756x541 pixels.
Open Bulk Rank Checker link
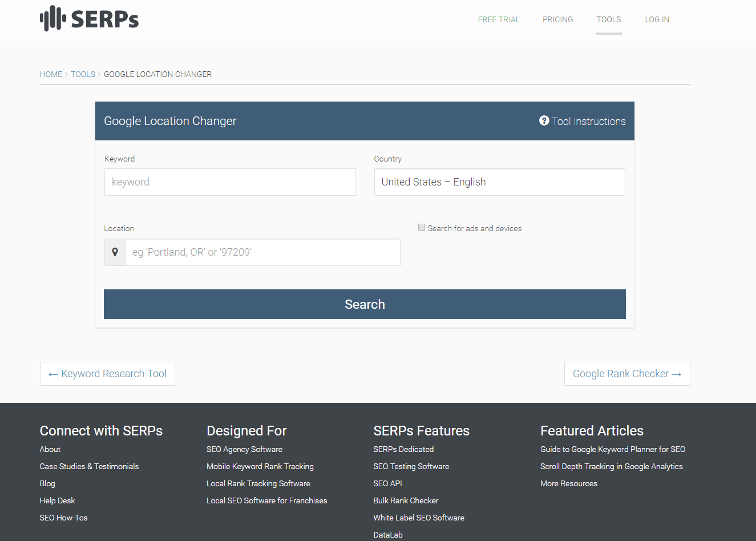click(x=406, y=500)
